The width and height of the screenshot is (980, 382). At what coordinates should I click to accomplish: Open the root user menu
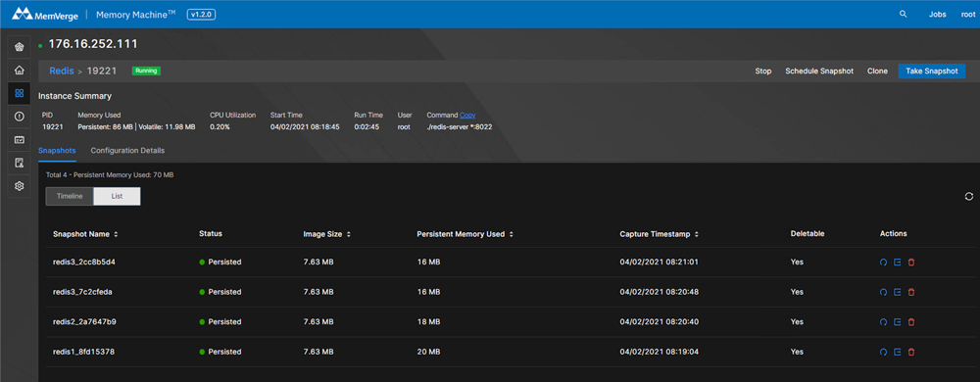point(967,15)
